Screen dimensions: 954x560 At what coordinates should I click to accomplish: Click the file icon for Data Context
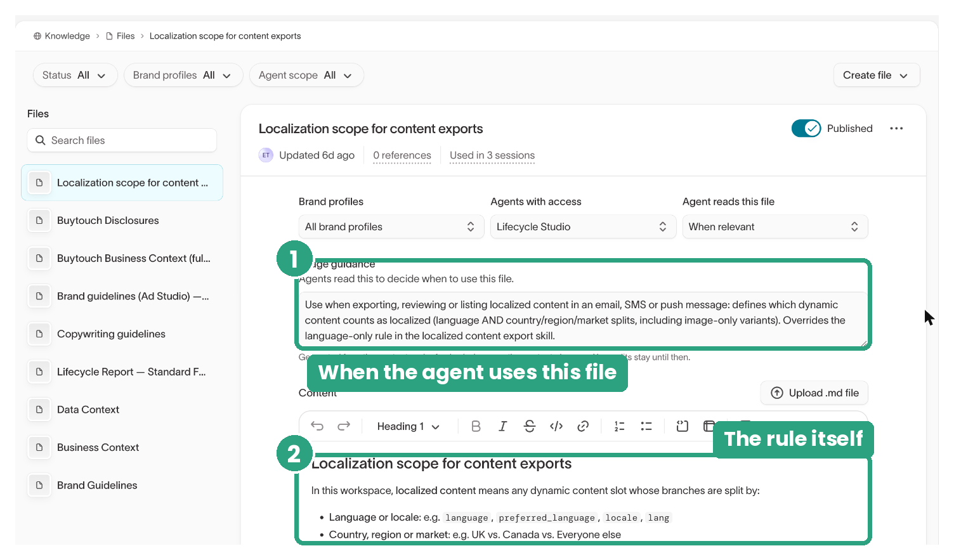tap(39, 410)
